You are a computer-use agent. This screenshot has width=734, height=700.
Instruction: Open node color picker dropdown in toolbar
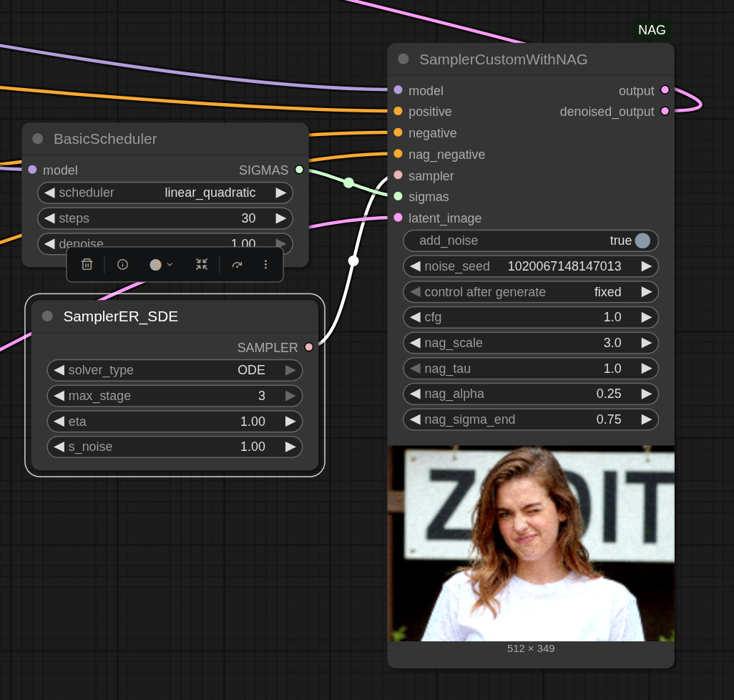(161, 265)
